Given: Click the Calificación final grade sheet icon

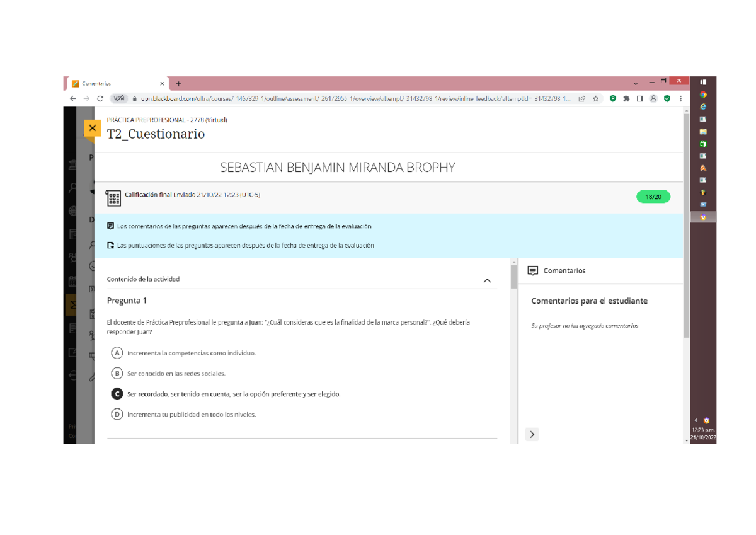Looking at the screenshot, I should click(x=113, y=198).
